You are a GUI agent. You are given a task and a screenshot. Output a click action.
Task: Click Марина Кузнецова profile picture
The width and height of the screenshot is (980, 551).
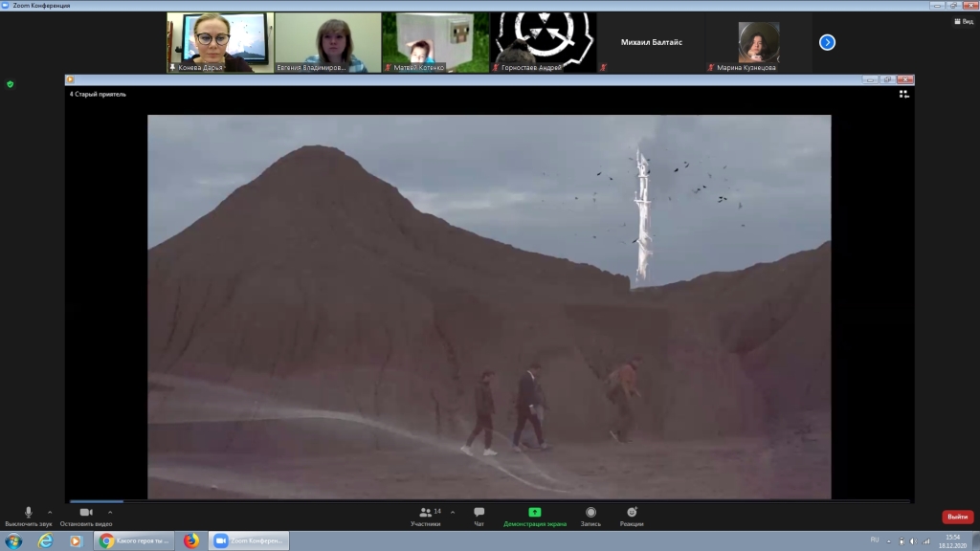pyautogui.click(x=759, y=42)
